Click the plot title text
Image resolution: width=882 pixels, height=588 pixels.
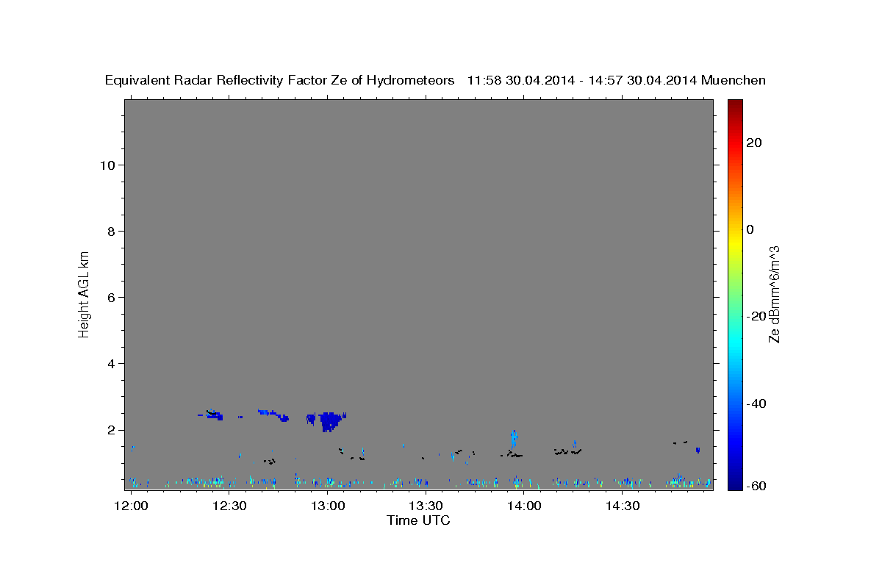pos(435,81)
